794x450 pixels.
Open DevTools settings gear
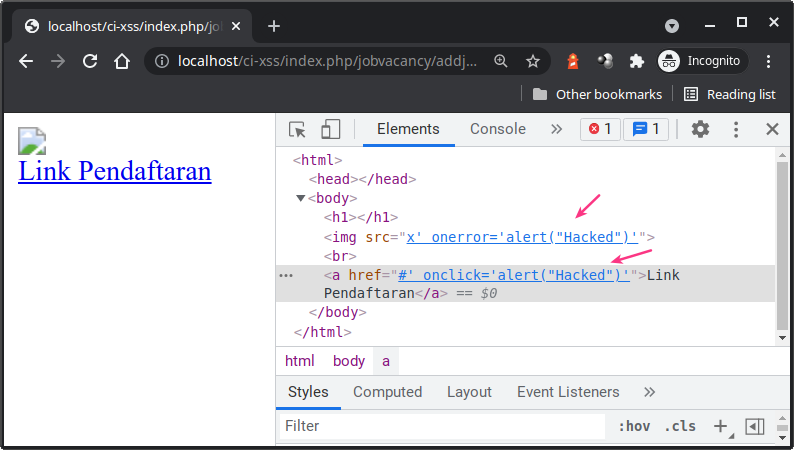[700, 129]
